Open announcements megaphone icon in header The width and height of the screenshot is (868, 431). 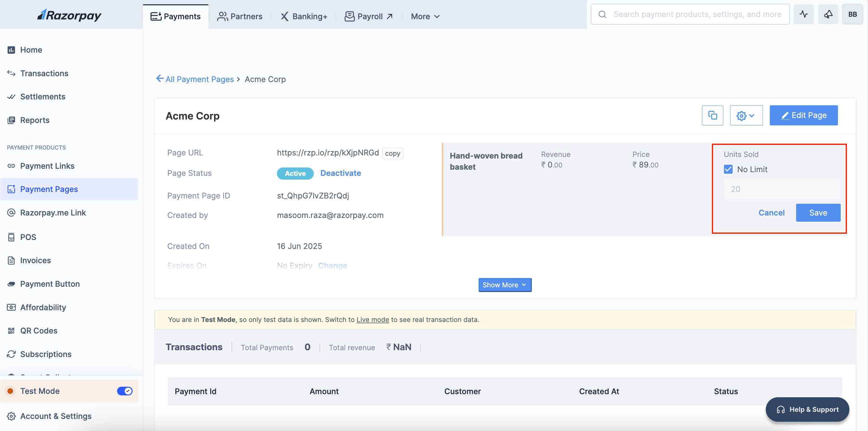(x=828, y=15)
